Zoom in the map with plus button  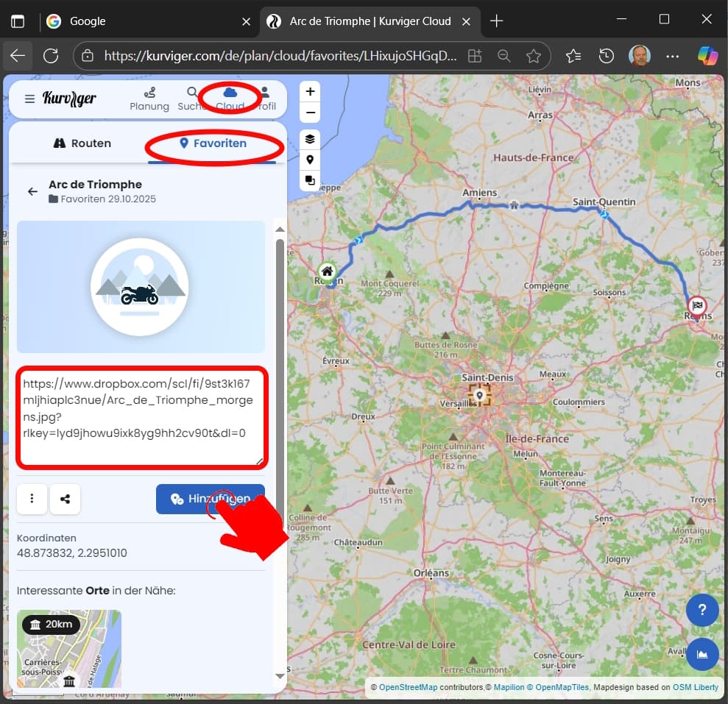click(310, 92)
